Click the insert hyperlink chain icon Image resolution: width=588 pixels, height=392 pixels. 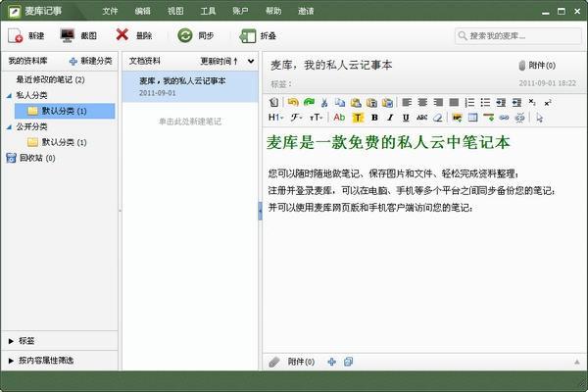click(x=505, y=118)
